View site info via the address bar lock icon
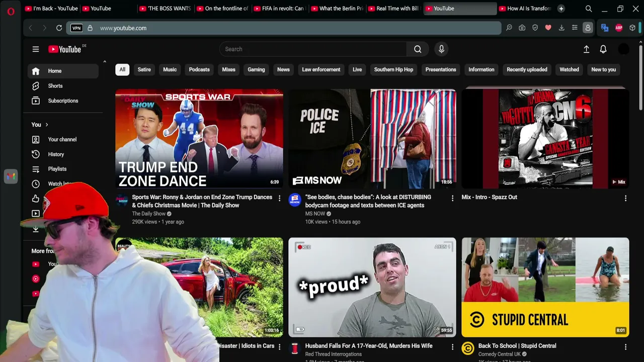The width and height of the screenshot is (644, 362). tap(90, 28)
